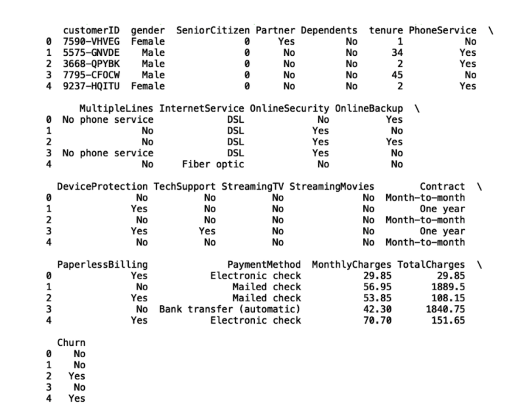Click the MonthlyCharges value 56.95
Viewport: 532px width, 407px height.
click(377, 287)
